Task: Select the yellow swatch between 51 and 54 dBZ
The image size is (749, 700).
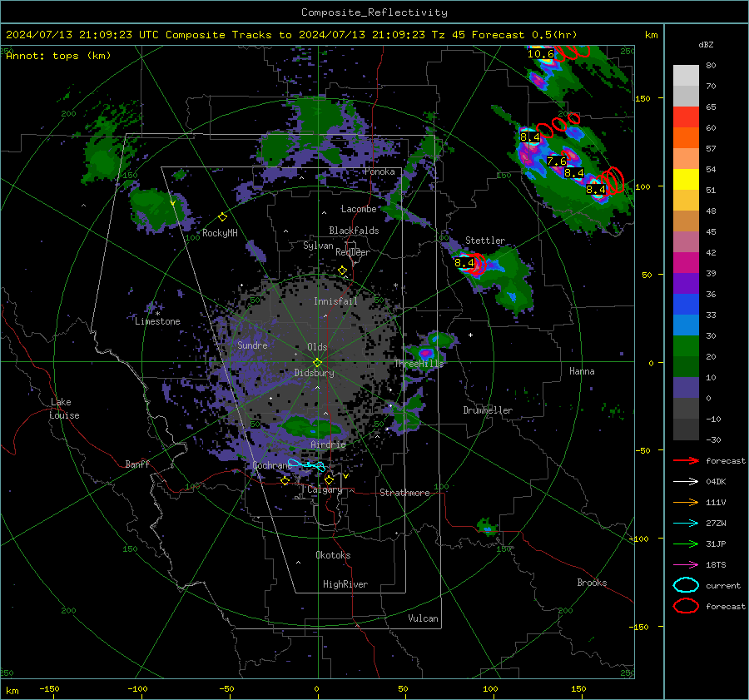Action: click(x=686, y=180)
